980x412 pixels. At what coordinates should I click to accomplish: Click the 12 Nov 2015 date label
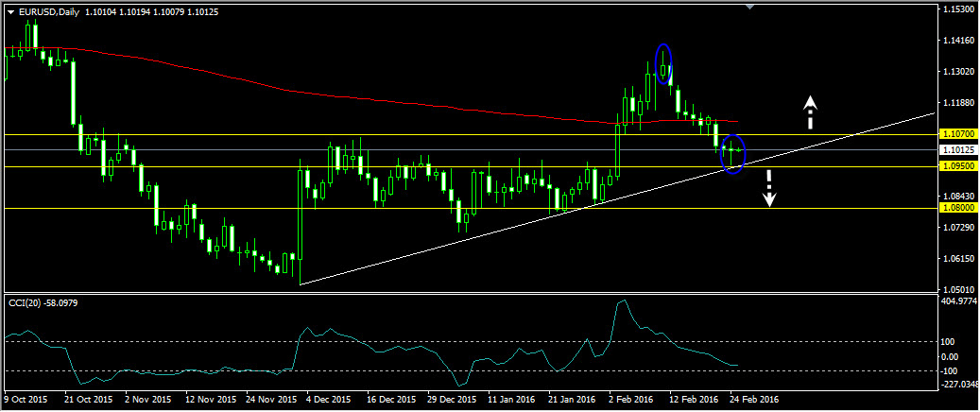pos(210,398)
